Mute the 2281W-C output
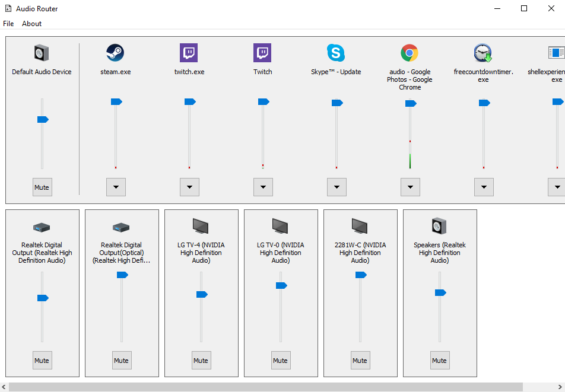Image resolution: width=565 pixels, height=392 pixels. point(360,361)
